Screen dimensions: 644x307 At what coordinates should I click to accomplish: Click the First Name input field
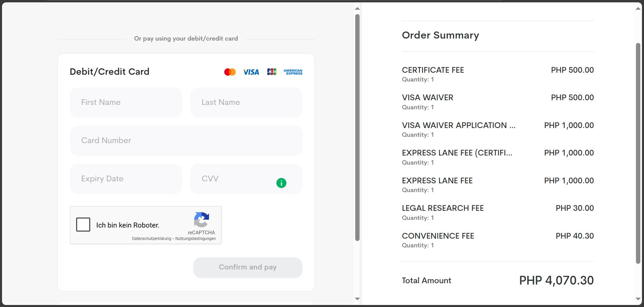tap(125, 102)
